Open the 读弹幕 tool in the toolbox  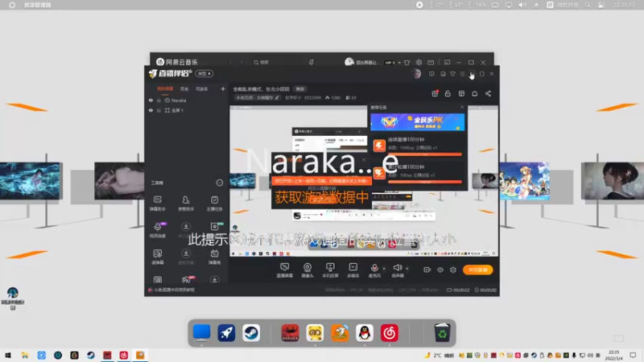tap(158, 257)
